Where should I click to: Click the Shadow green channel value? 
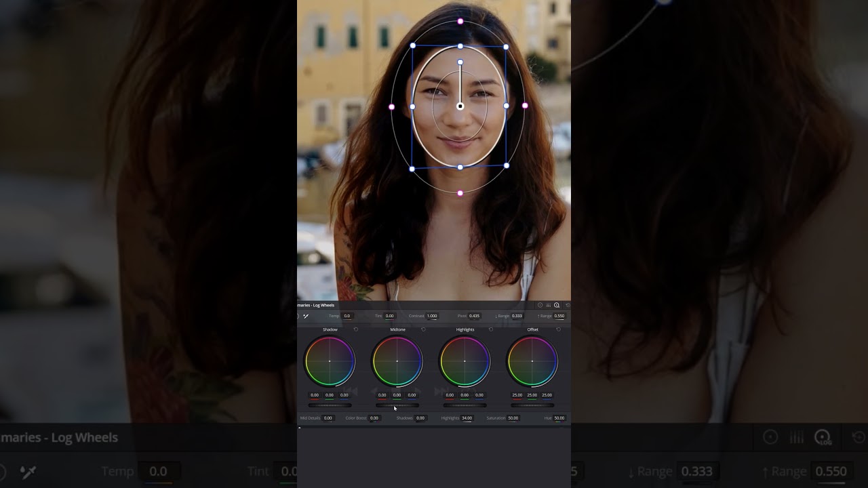330,395
